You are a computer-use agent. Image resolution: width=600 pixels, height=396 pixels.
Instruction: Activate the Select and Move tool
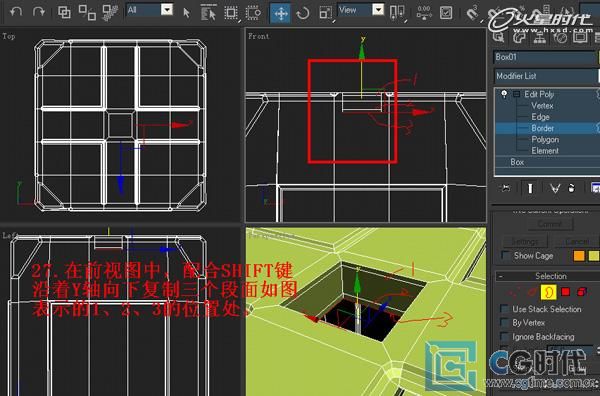[280, 13]
